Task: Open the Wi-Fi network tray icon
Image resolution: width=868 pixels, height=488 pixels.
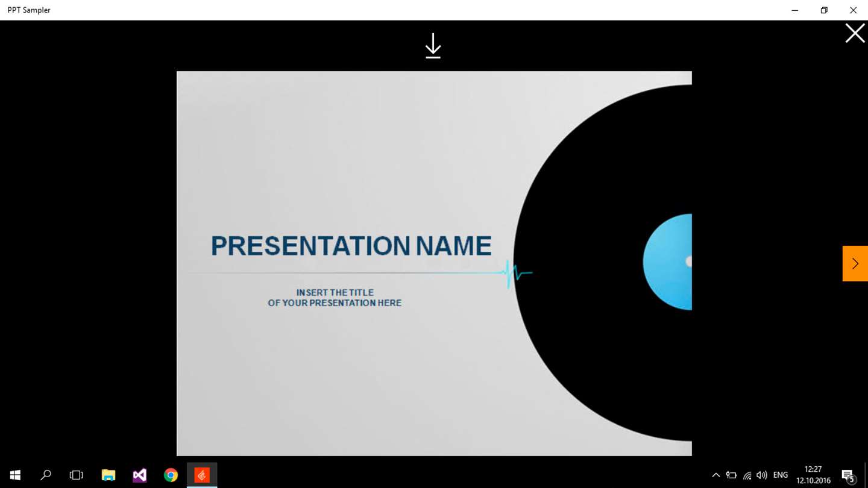Action: (x=747, y=475)
